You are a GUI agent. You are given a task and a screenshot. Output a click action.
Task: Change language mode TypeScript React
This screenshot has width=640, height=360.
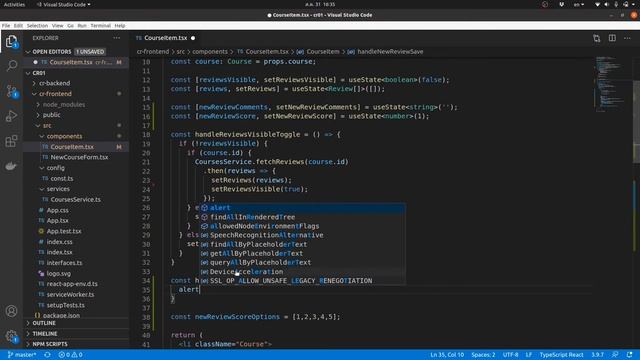pos(561,355)
